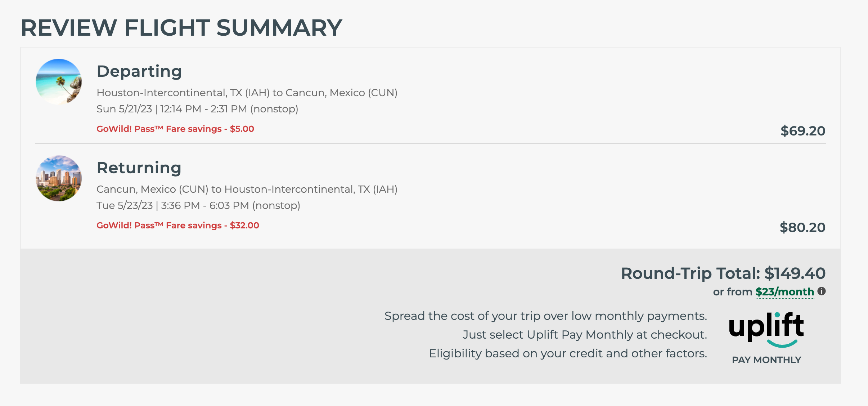
Task: Click the Review Flight Summary title
Action: [181, 28]
